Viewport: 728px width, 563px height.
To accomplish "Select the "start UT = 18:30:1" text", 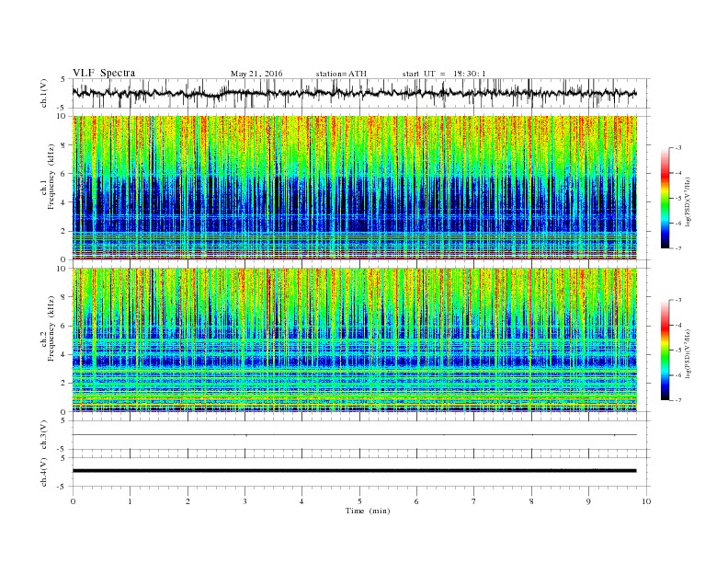I will coord(444,74).
